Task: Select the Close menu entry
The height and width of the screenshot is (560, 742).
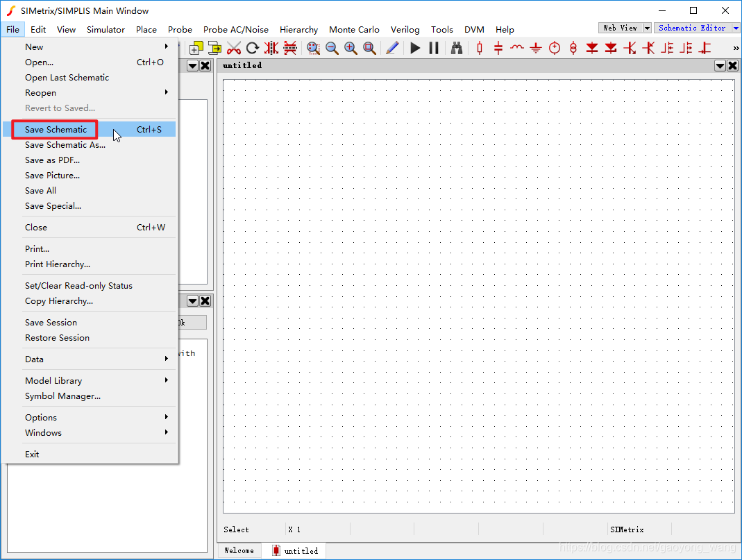Action: (x=90, y=227)
